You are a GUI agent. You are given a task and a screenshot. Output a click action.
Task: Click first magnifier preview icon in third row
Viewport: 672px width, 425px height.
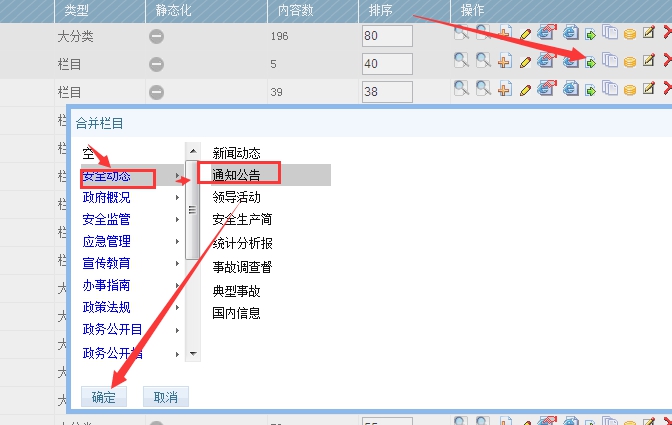461,87
